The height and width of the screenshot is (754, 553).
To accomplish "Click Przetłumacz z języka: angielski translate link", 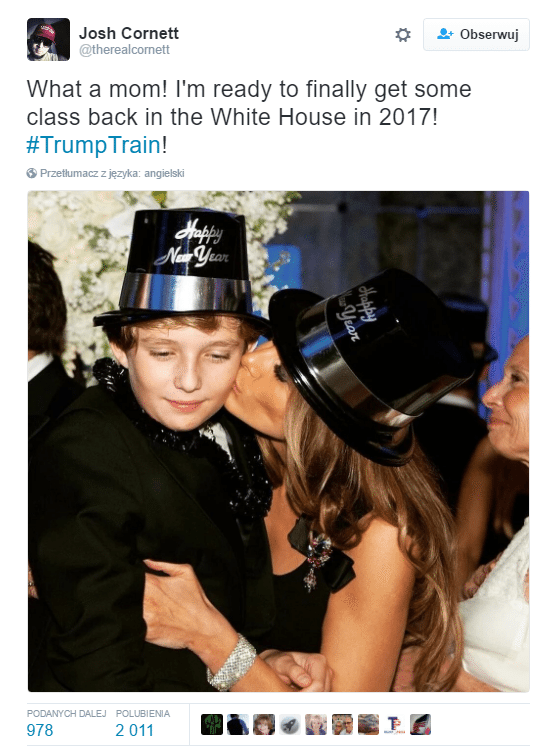I will tap(112, 173).
